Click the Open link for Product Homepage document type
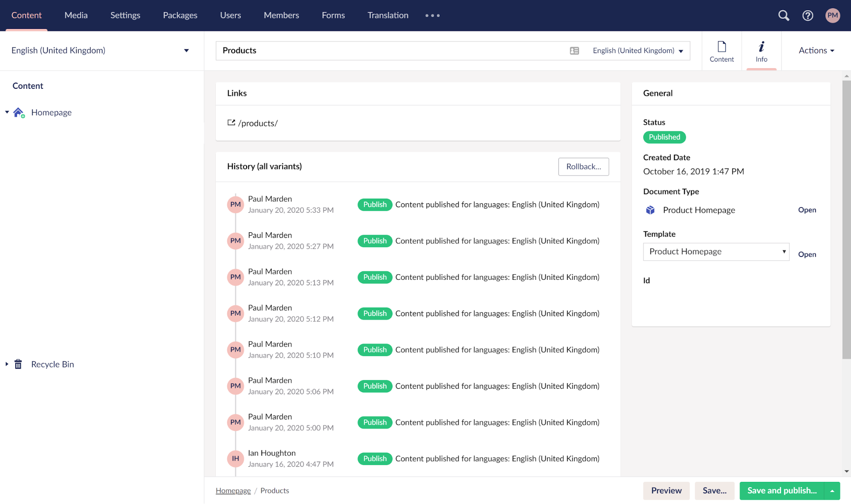The image size is (851, 504). [x=807, y=209]
